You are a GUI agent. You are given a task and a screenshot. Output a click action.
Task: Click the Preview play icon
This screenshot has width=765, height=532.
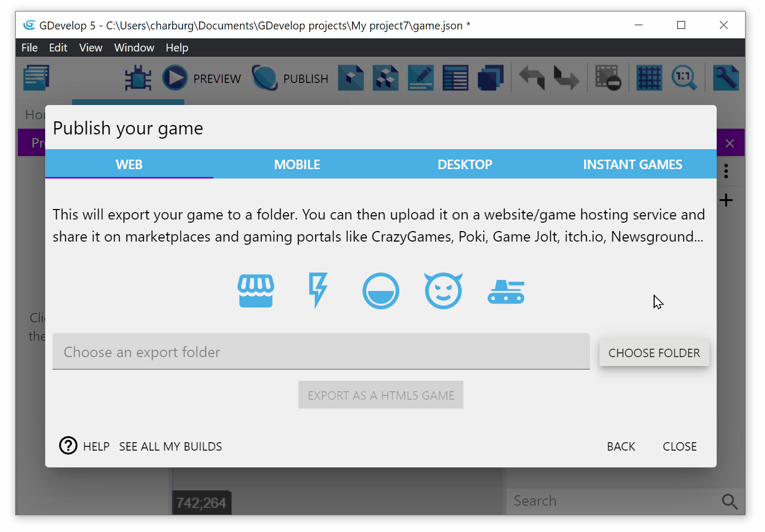coord(175,78)
